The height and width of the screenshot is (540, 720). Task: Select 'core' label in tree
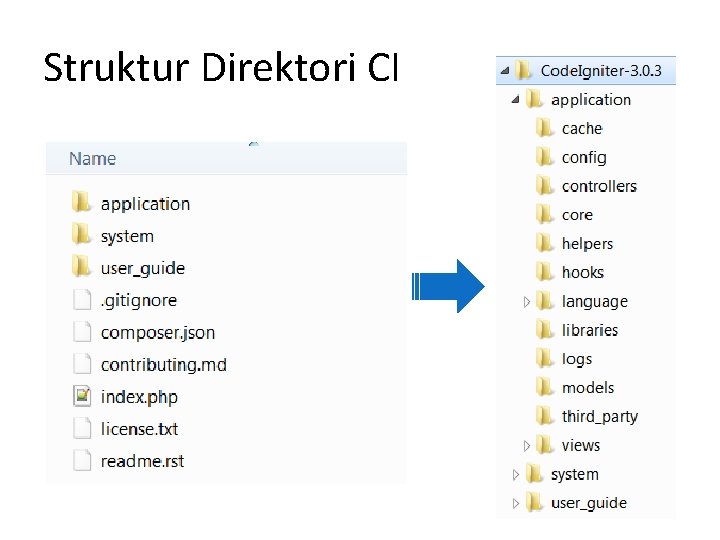coord(577,215)
